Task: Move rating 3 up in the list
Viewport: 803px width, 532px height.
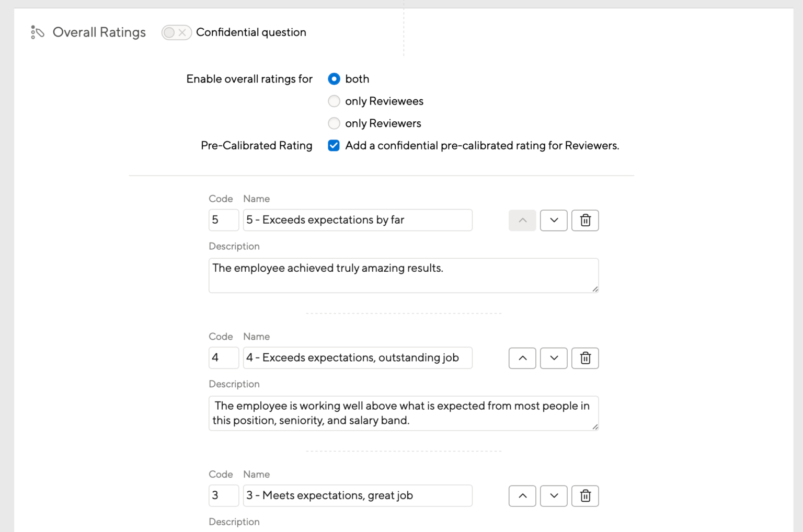Action: coord(522,496)
